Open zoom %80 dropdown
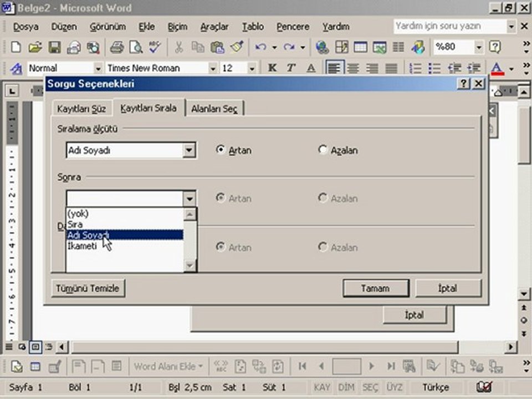Screen dimensions: 532x399 pyautogui.click(x=479, y=47)
